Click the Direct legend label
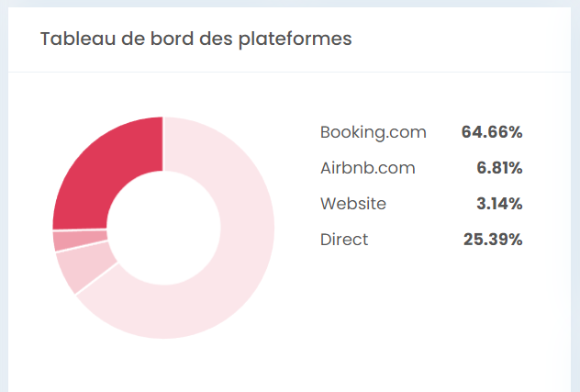This screenshot has height=392, width=580. click(x=344, y=240)
